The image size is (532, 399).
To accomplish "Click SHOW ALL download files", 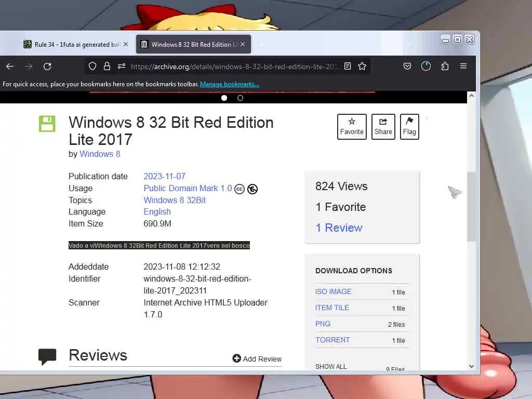I will [331, 366].
